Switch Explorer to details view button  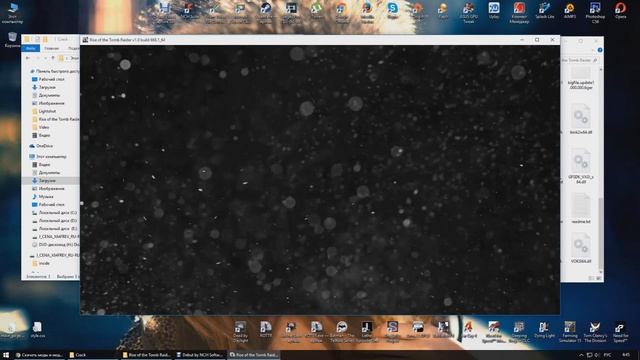(x=592, y=278)
